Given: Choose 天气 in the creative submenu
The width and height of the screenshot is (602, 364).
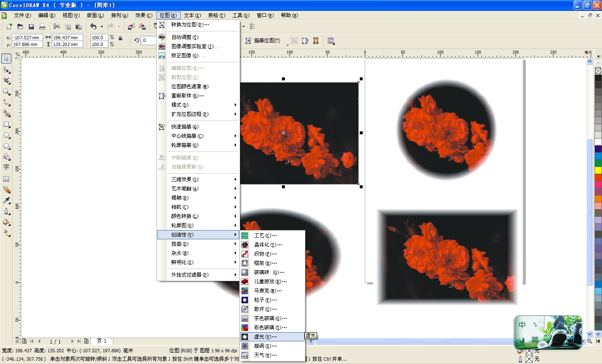Looking at the screenshot, I should click(x=272, y=355).
